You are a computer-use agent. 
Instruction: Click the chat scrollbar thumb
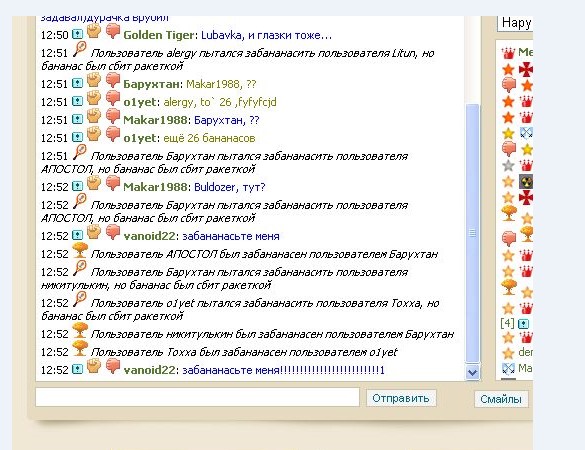472,233
